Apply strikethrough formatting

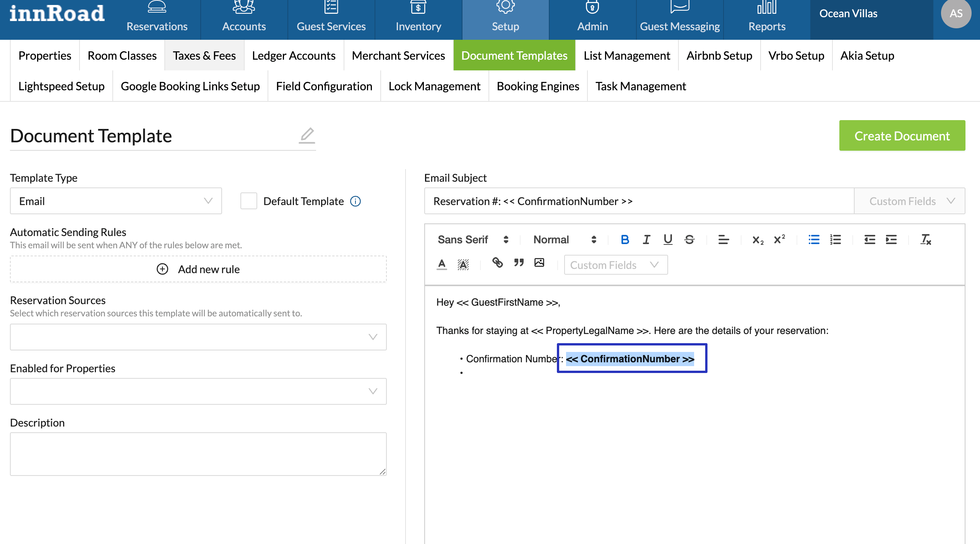click(690, 240)
